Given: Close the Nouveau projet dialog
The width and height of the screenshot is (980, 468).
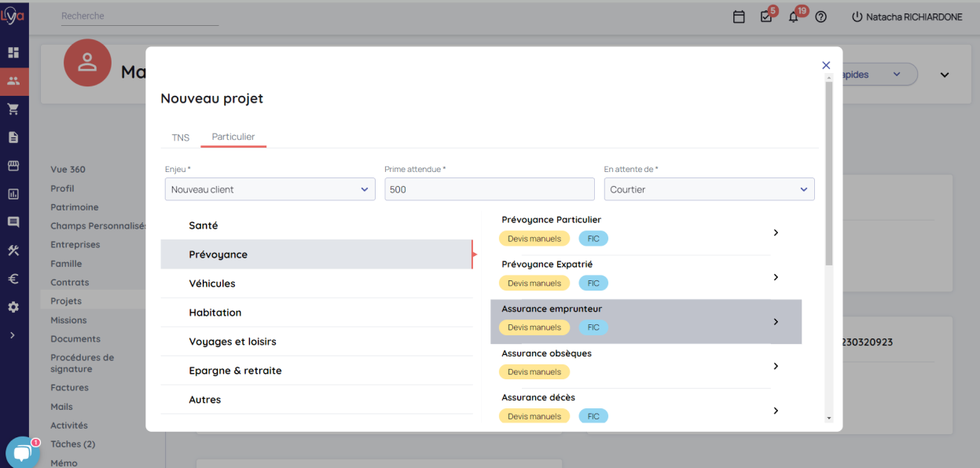Looking at the screenshot, I should click(826, 65).
